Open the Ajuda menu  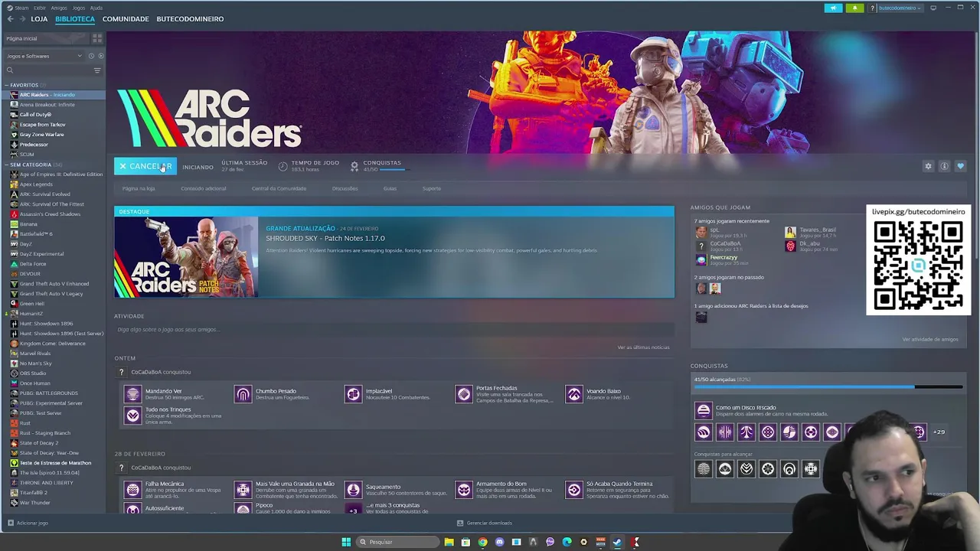[96, 8]
